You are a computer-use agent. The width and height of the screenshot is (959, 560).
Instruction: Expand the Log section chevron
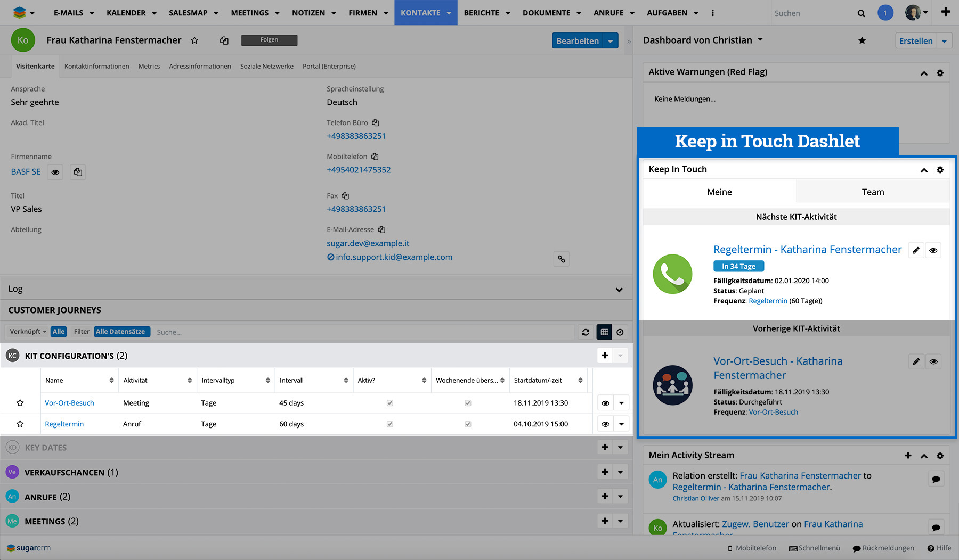[x=619, y=290]
